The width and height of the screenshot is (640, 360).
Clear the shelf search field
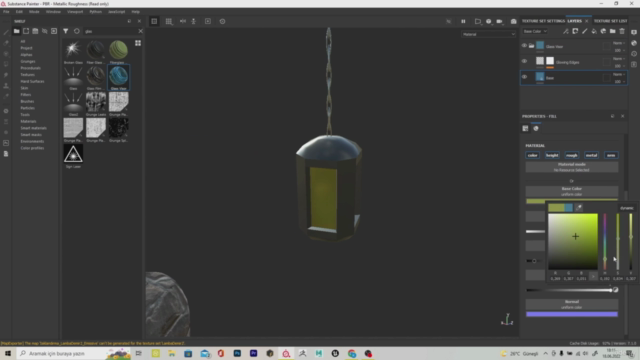pos(140,31)
